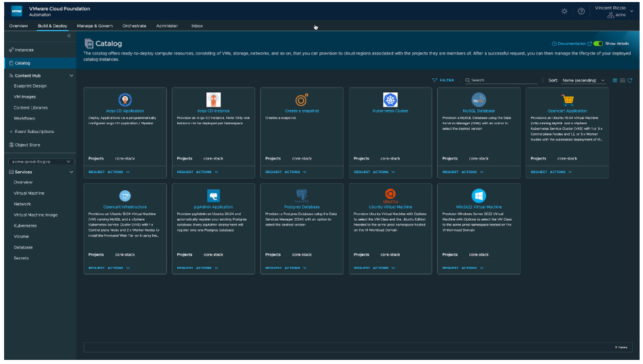Open the help question mark icon
This screenshot has width=643, height=364.
581,12
